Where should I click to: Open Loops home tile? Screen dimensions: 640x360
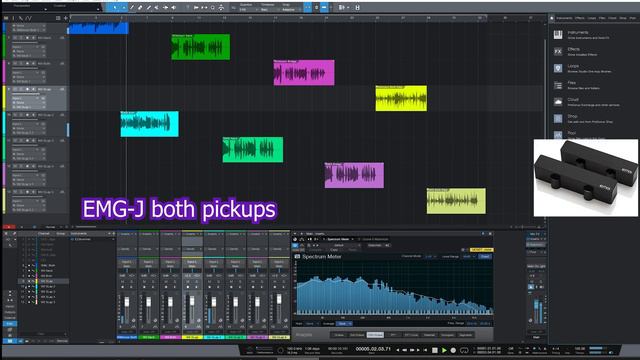click(558, 68)
